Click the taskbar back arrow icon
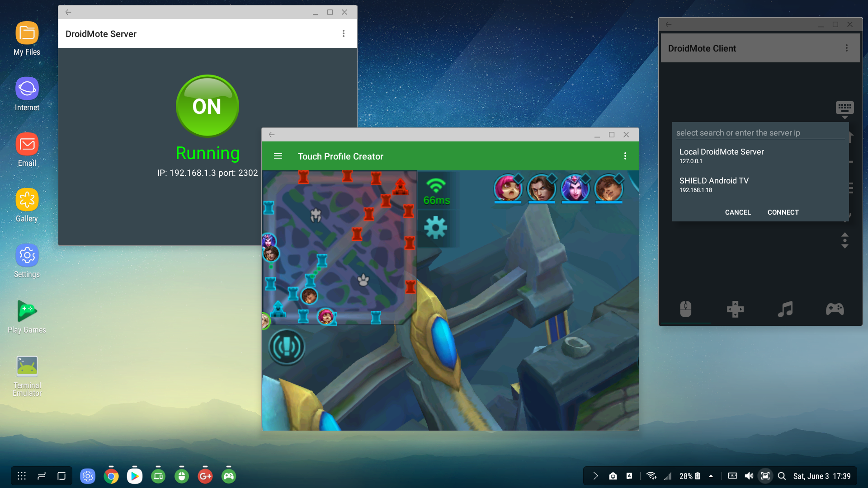This screenshot has height=488, width=868. [42, 476]
